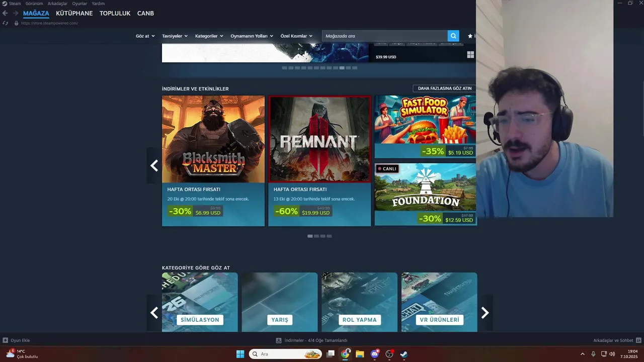Show next categories with the right arrow
Image resolution: width=644 pixels, height=362 pixels.
pos(485,313)
